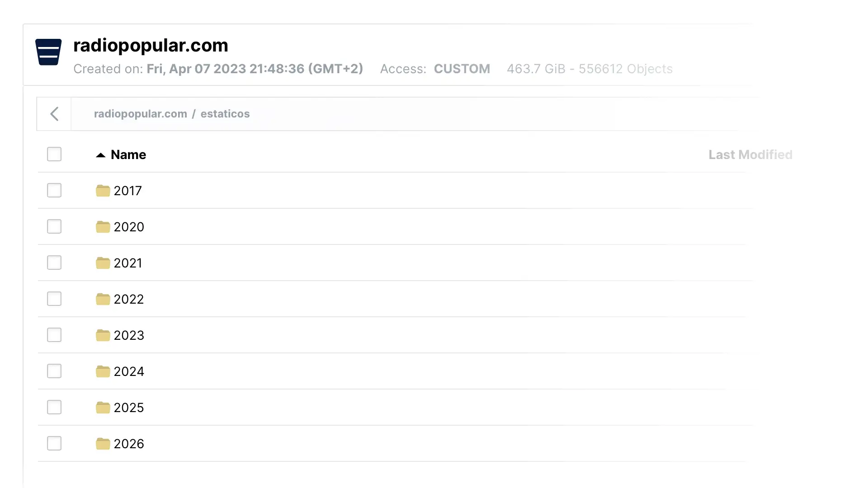Toggle the Name column sort arrow

pos(100,155)
